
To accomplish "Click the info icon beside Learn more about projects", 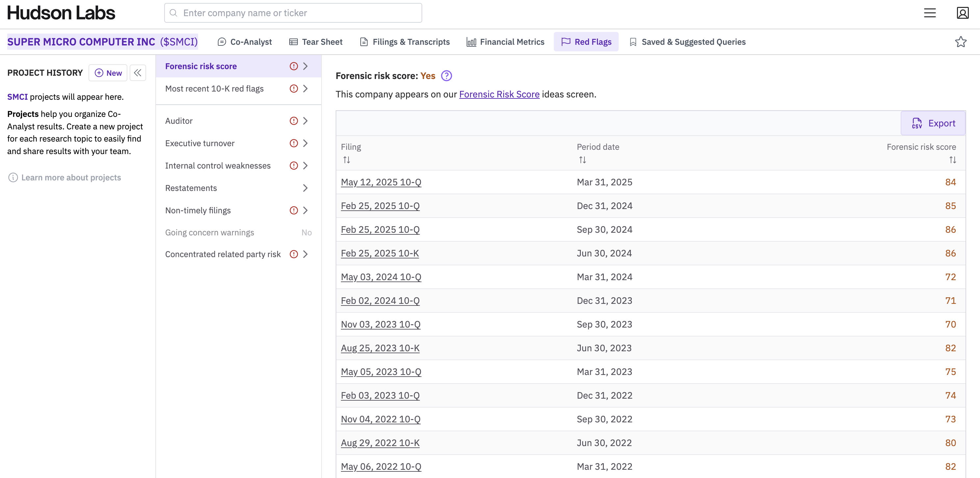I will pyautogui.click(x=13, y=178).
